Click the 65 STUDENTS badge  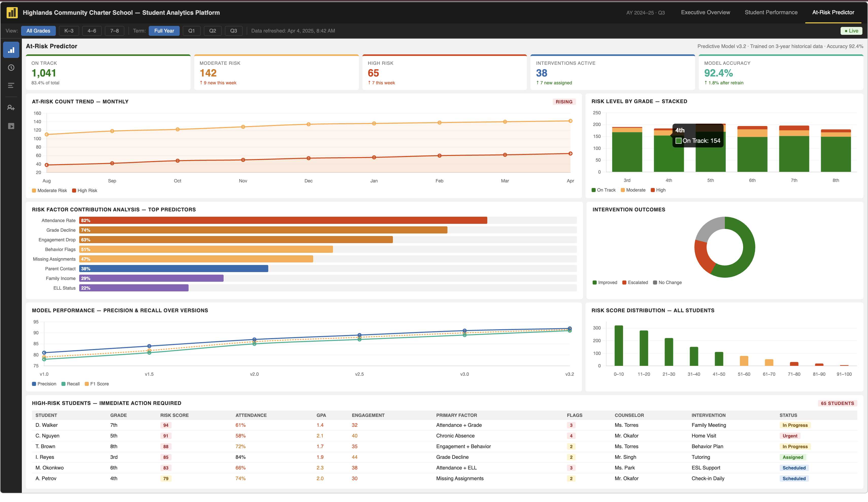coord(837,403)
